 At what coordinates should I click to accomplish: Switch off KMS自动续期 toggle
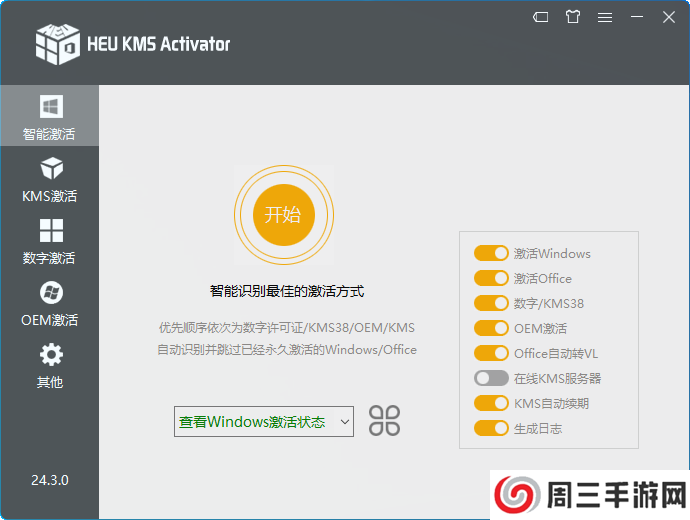(491, 404)
